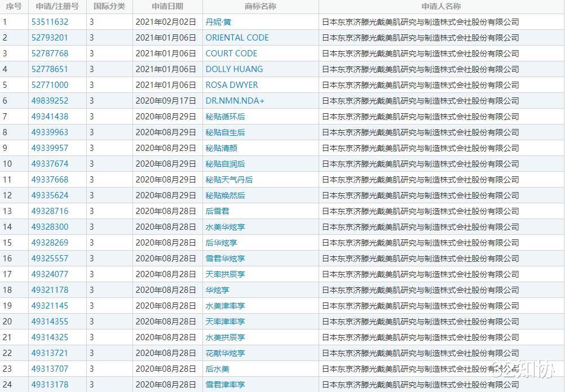Open application number 49335624
The image size is (565, 392).
[50, 195]
